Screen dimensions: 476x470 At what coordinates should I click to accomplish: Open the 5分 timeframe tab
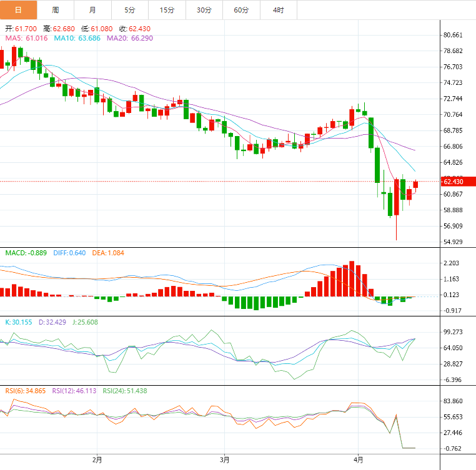[x=130, y=10]
